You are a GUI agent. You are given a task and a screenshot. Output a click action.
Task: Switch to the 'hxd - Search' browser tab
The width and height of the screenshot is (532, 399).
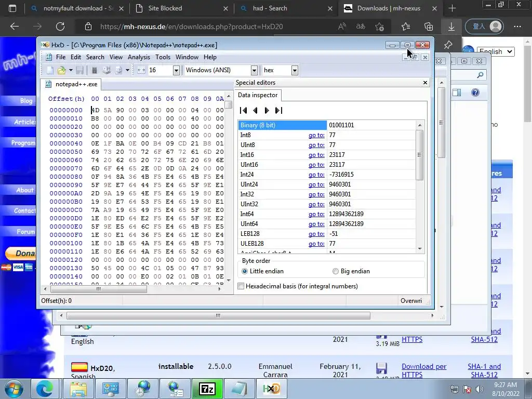pos(286,8)
